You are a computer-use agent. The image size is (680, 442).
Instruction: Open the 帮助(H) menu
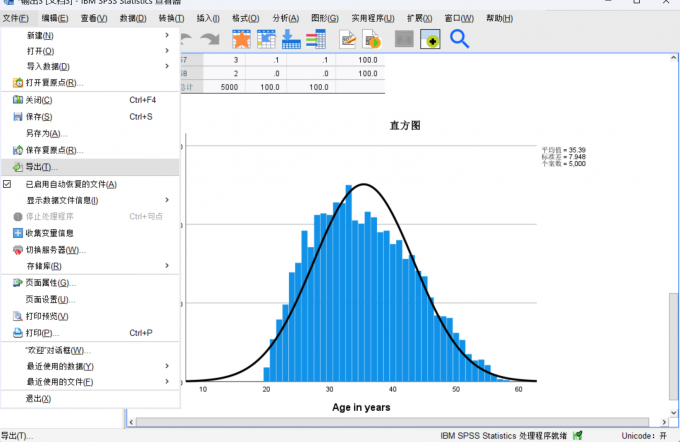pos(499,18)
